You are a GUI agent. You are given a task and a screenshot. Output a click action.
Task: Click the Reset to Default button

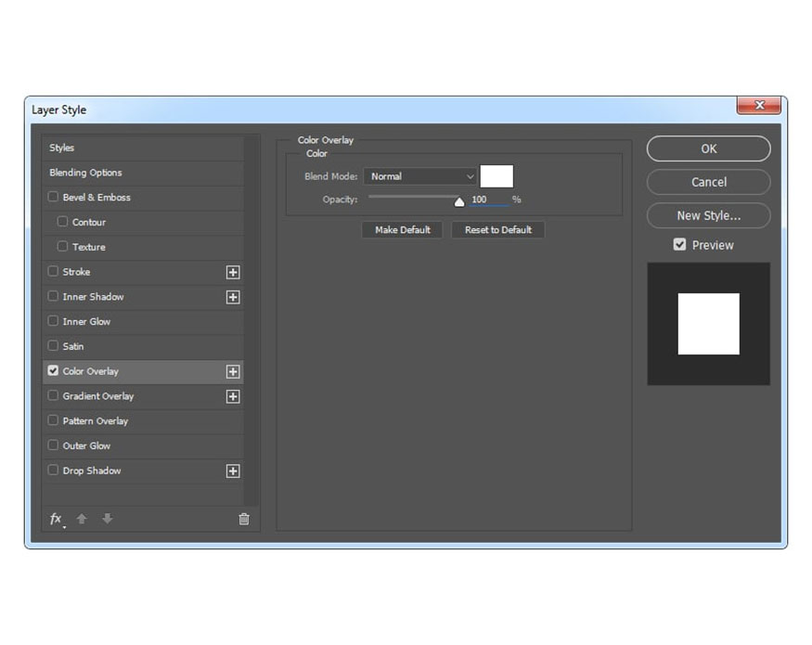[498, 230]
